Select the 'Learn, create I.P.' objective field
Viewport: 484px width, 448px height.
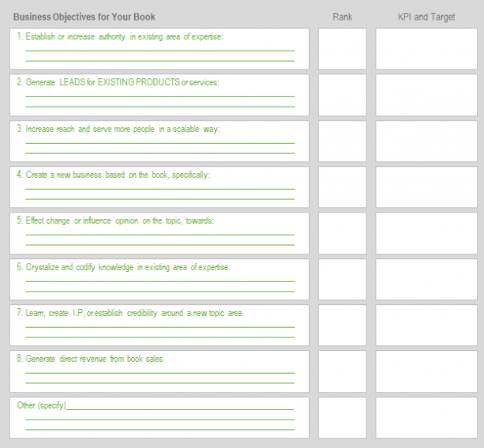159,325
